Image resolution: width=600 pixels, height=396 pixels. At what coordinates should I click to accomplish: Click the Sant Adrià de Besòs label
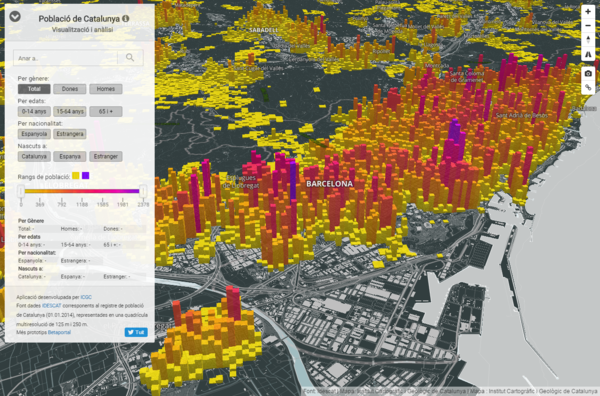click(522, 115)
